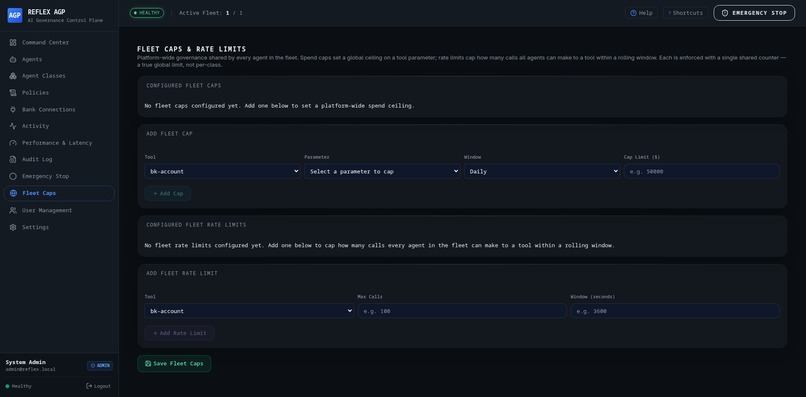Click the + Add Cap button

[168, 193]
